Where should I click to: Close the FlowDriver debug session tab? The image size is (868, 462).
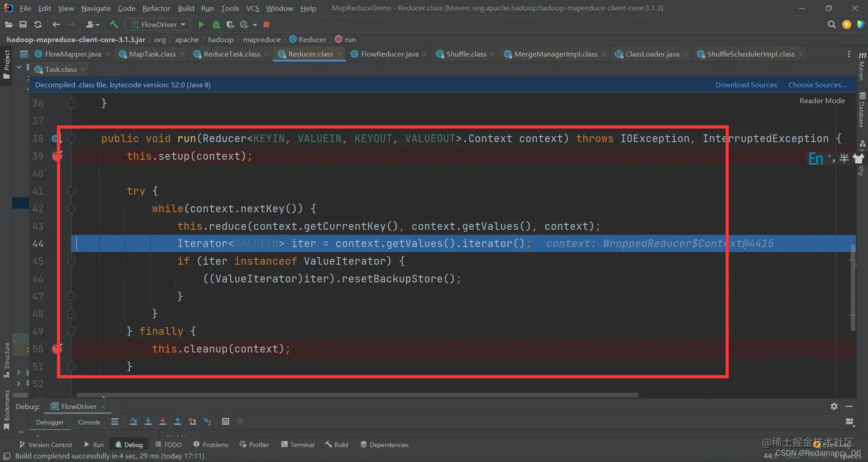104,406
